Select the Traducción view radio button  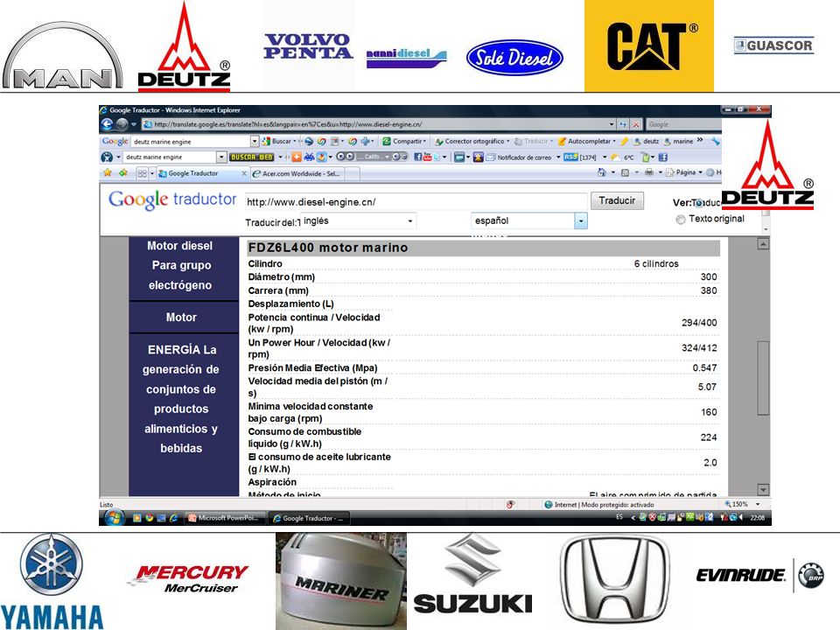pyautogui.click(x=700, y=203)
